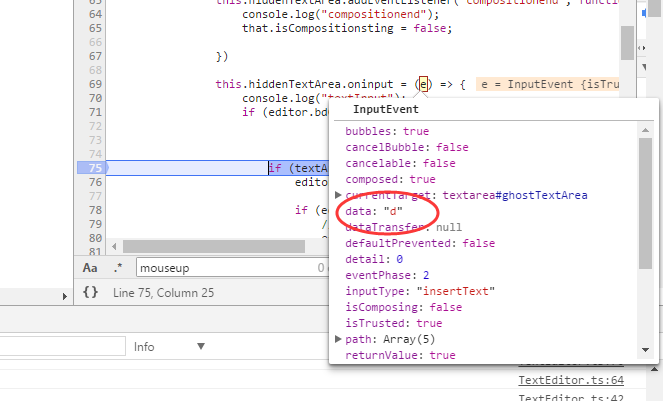Click 'that.isCompositionsting = false' on line 65

[347, 28]
